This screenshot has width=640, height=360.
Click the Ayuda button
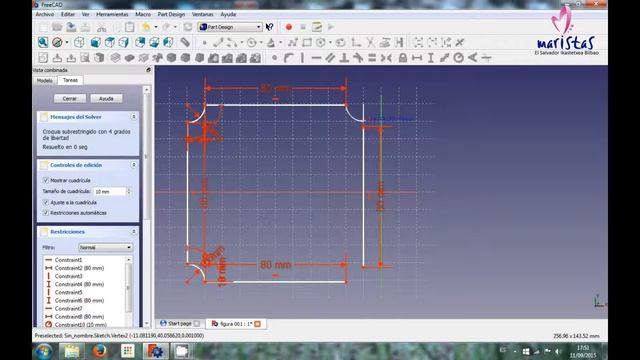point(106,98)
